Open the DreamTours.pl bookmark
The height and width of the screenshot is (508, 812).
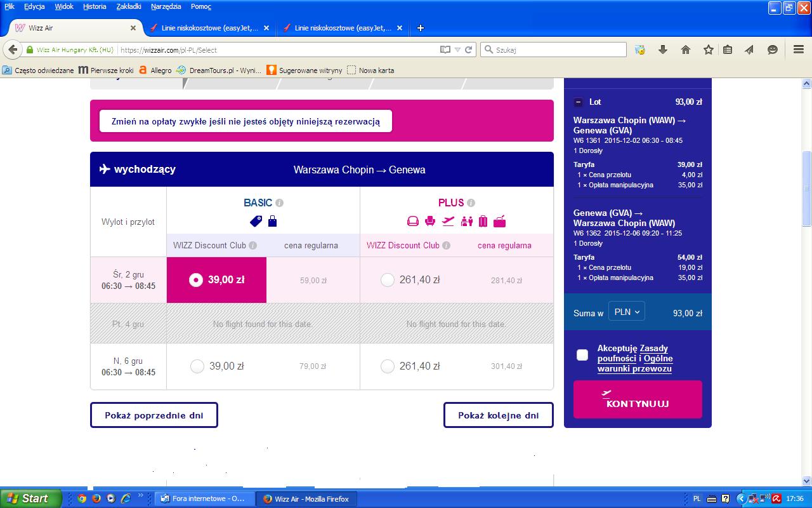tap(218, 70)
